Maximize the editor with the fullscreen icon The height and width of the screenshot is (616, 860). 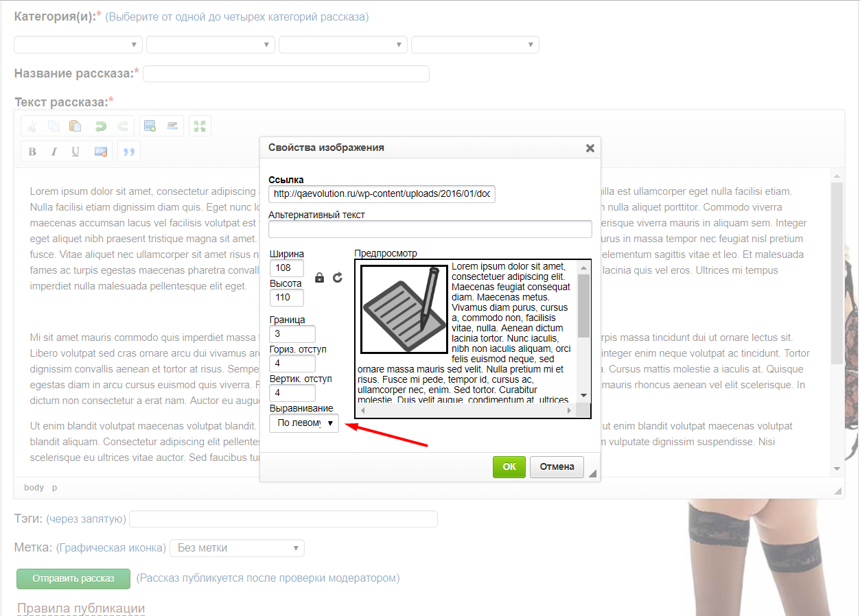[x=200, y=126]
